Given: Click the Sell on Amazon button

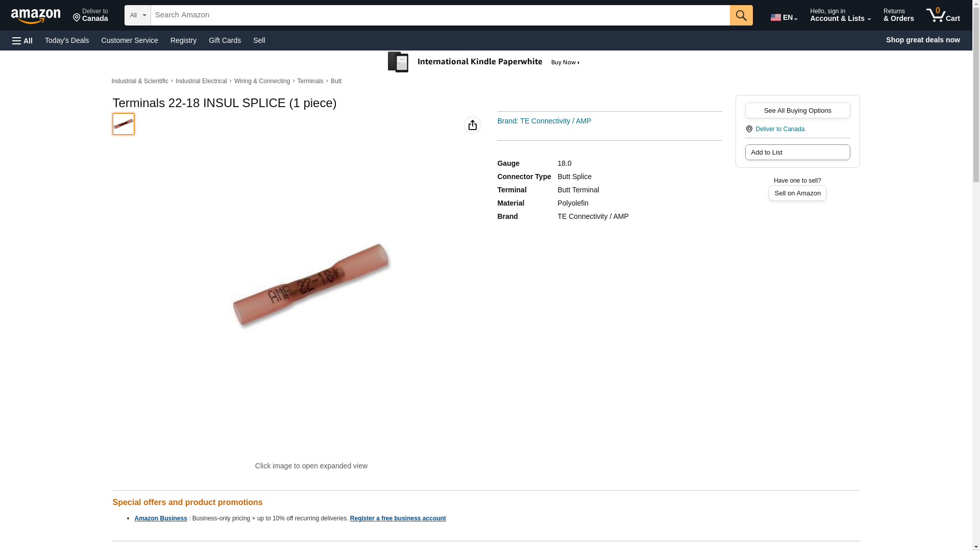Looking at the screenshot, I should point(797,193).
